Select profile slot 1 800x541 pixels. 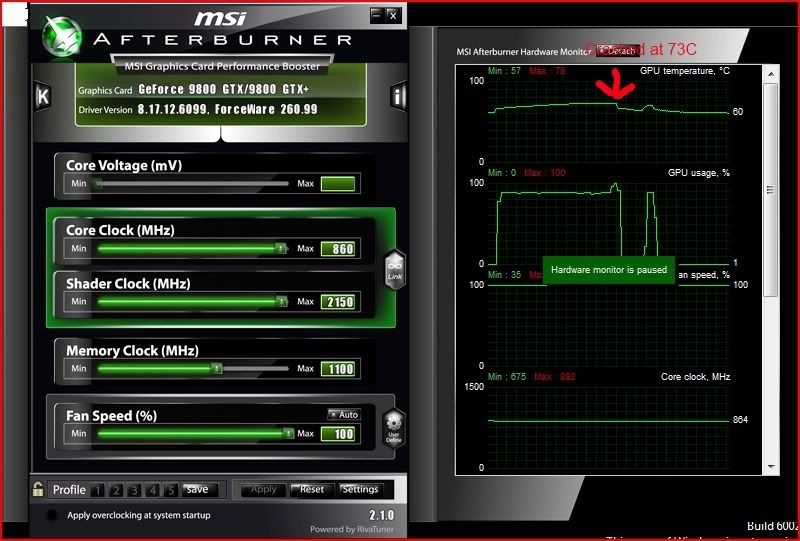97,490
